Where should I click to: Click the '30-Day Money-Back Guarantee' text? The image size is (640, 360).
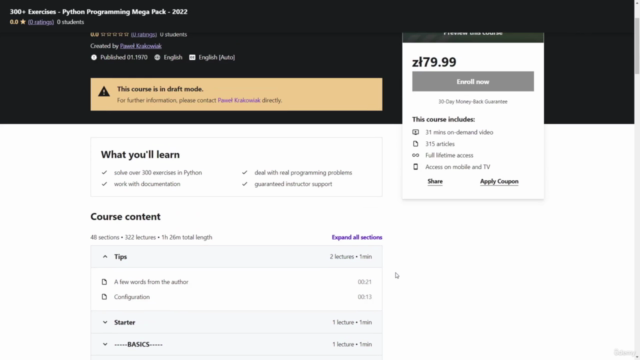coord(473,102)
